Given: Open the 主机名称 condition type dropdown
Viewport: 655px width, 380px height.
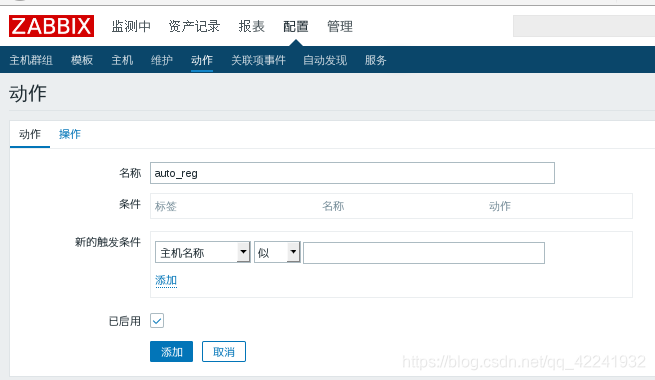Looking at the screenshot, I should [203, 252].
